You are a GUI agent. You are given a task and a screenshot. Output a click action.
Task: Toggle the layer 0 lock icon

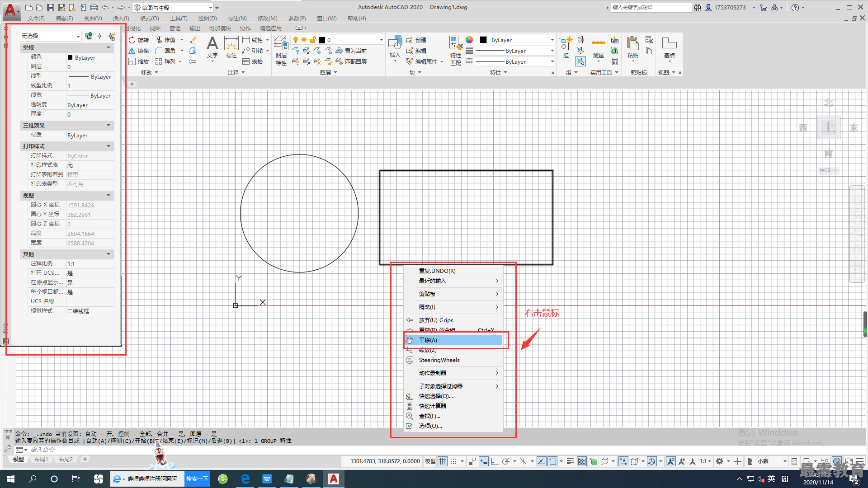[x=312, y=40]
